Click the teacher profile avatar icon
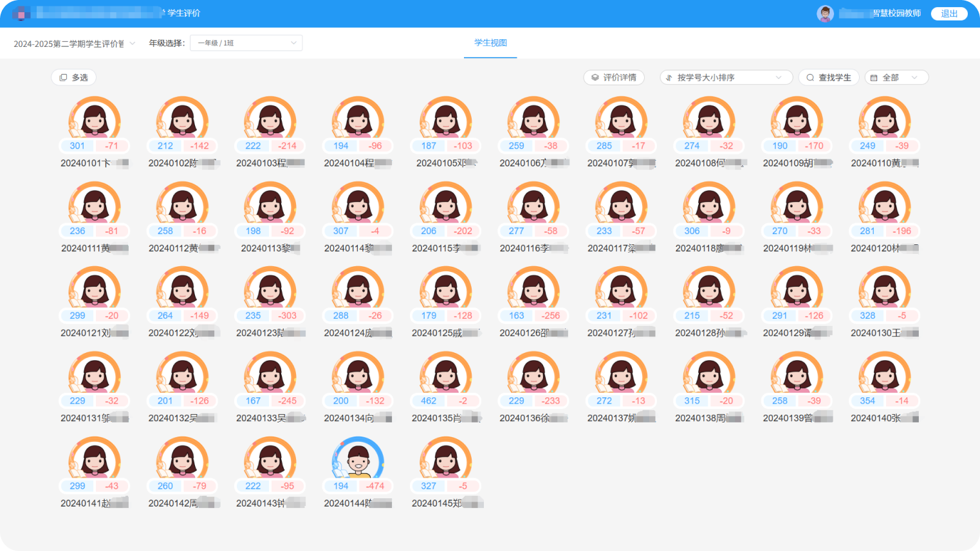This screenshot has width=980, height=551. tap(825, 14)
